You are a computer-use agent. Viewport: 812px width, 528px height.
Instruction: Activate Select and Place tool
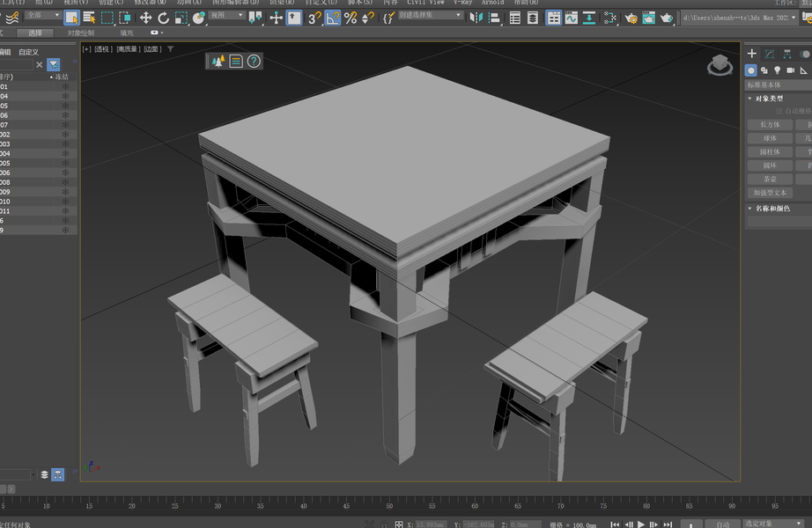coord(198,18)
